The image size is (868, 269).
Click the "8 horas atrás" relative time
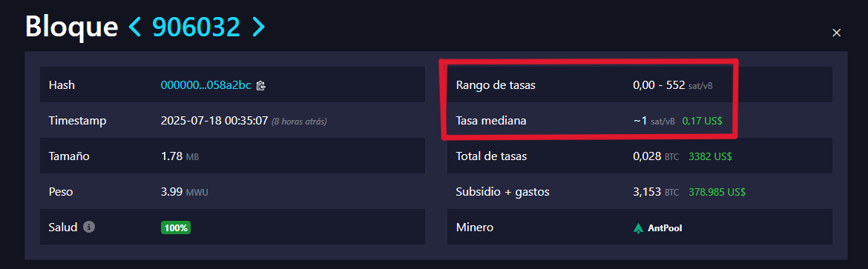tap(299, 122)
